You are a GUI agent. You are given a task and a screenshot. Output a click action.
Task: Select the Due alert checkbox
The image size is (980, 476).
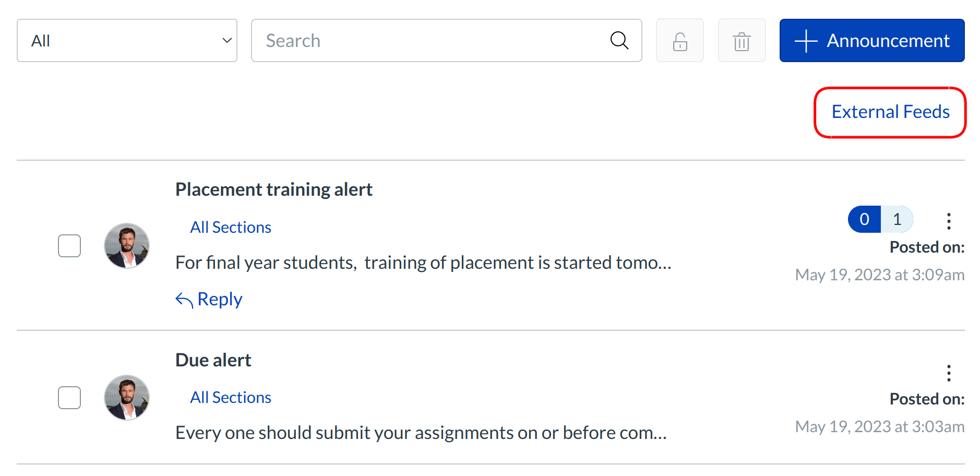[69, 398]
